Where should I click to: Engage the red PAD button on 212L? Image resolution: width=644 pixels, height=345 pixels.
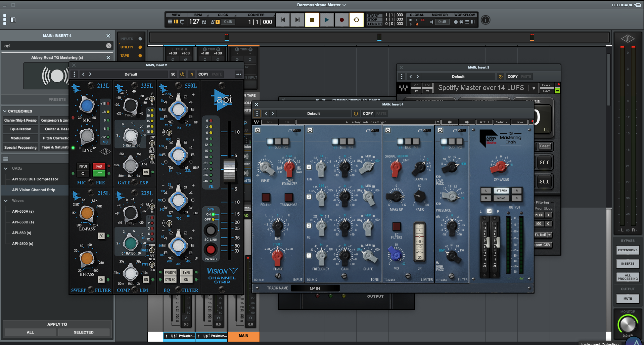click(x=99, y=166)
